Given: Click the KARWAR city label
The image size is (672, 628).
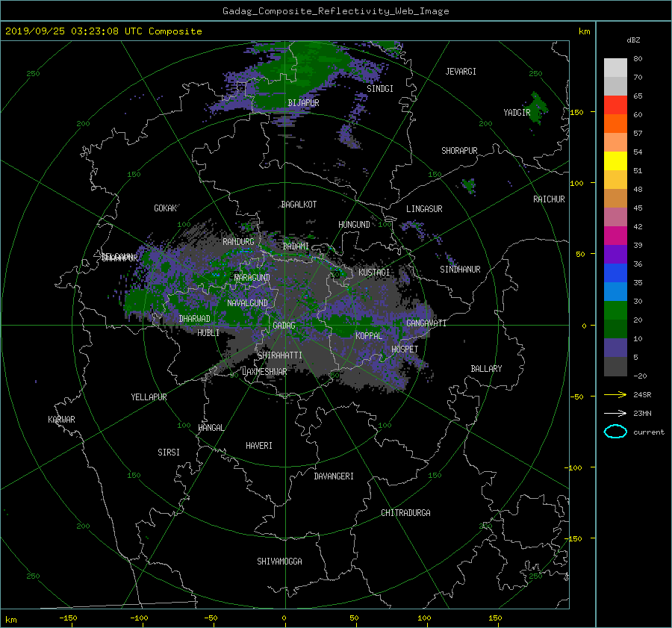Looking at the screenshot, I should tap(61, 420).
